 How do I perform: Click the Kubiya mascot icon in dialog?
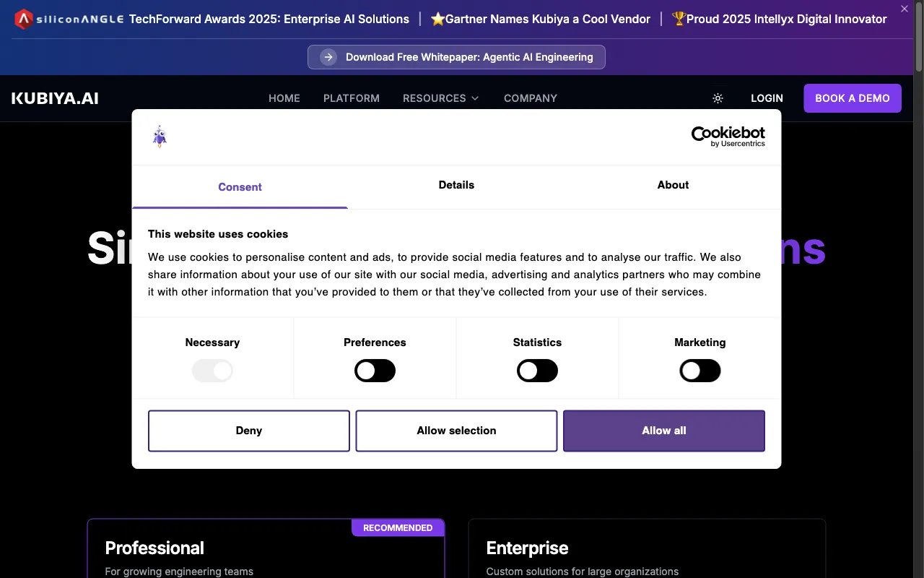pos(160,137)
